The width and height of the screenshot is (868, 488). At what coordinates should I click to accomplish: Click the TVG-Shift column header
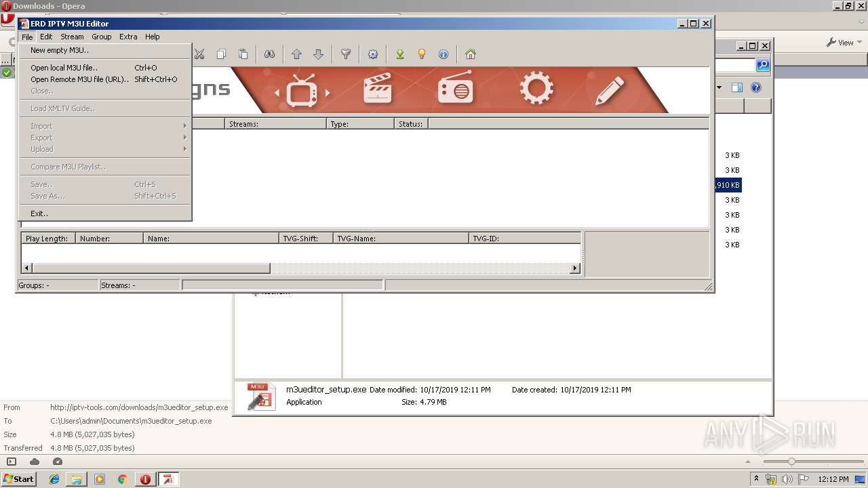(306, 239)
